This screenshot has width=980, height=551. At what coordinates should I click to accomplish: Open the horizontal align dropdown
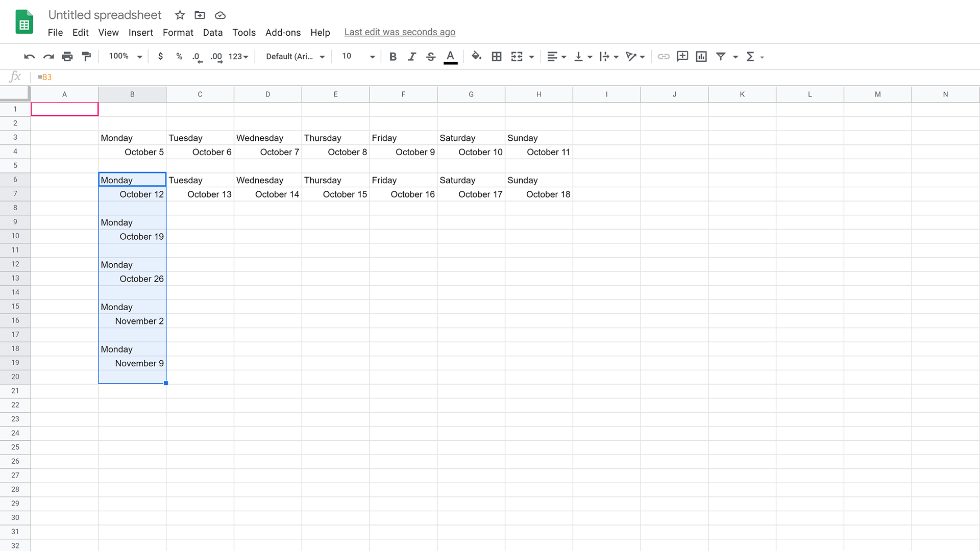[x=556, y=56]
